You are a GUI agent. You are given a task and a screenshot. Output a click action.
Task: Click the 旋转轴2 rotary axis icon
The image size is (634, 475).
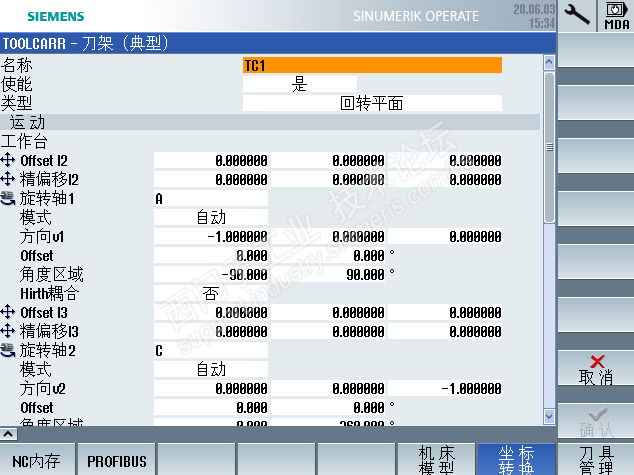[8, 350]
